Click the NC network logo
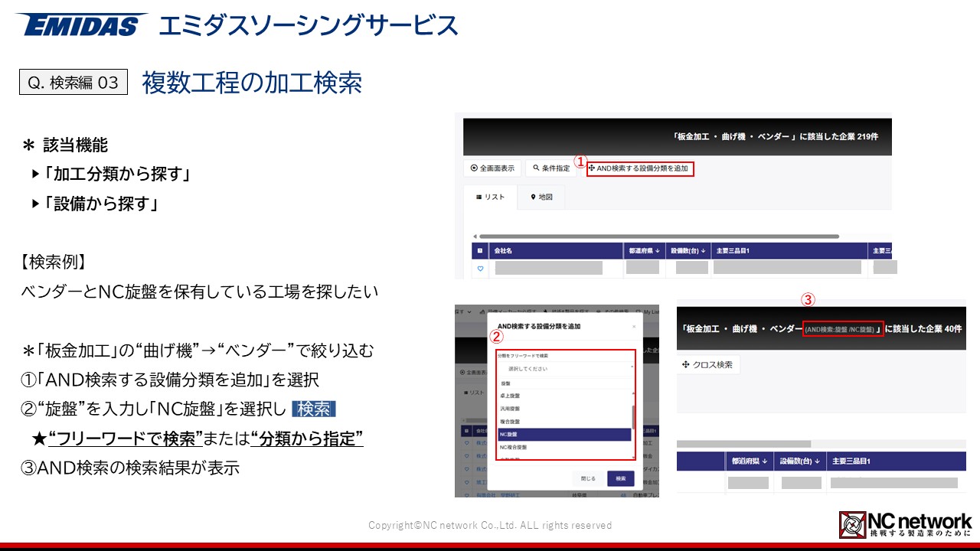Screen dimensions: 980x551 pos(905,524)
